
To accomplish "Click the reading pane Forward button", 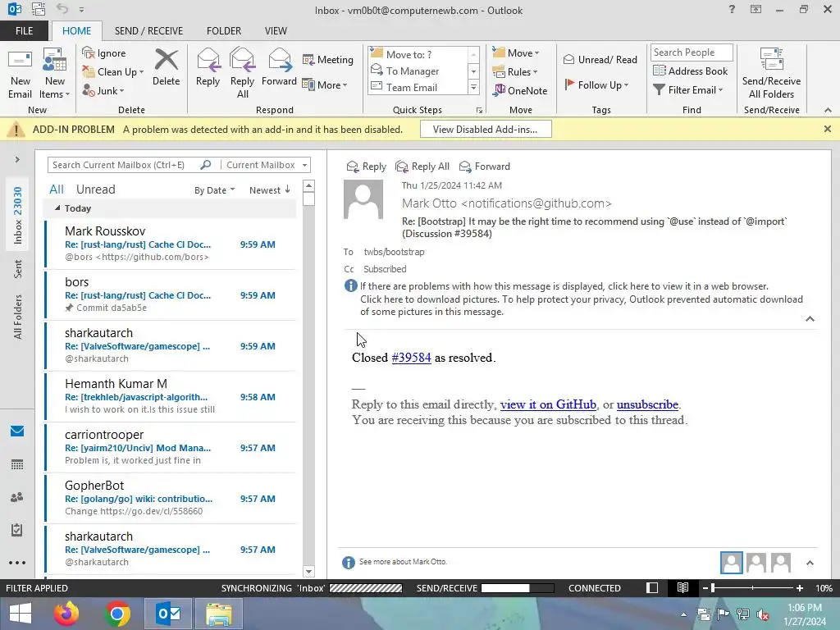I will pos(484,167).
